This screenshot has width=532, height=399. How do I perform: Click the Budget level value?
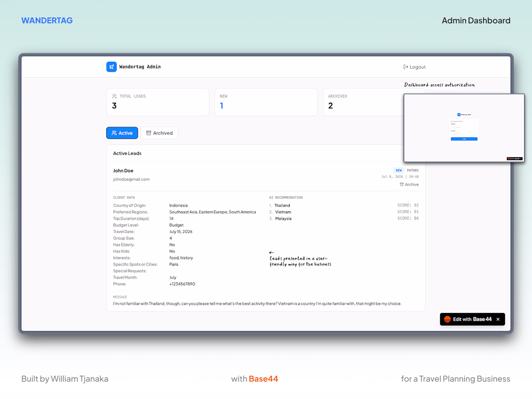click(x=177, y=225)
